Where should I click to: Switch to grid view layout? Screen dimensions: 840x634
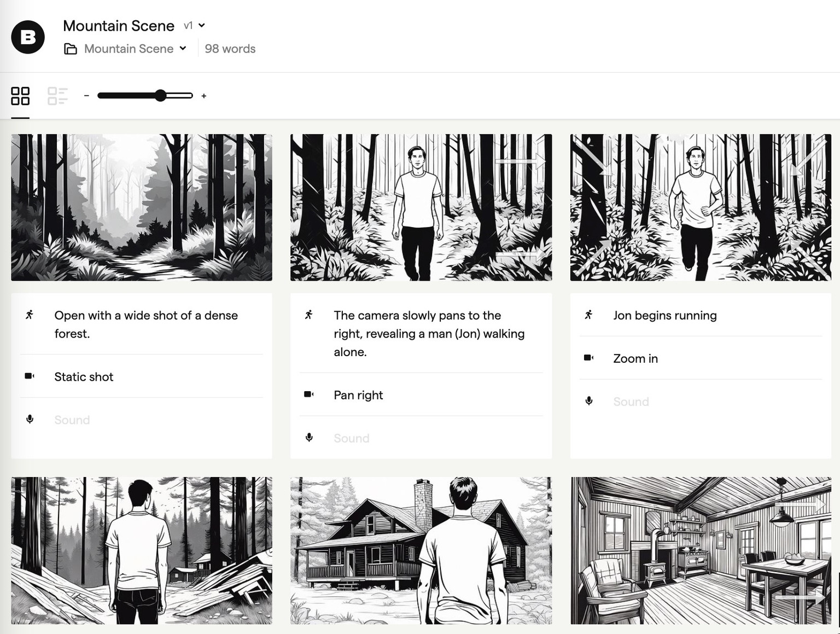tap(20, 96)
